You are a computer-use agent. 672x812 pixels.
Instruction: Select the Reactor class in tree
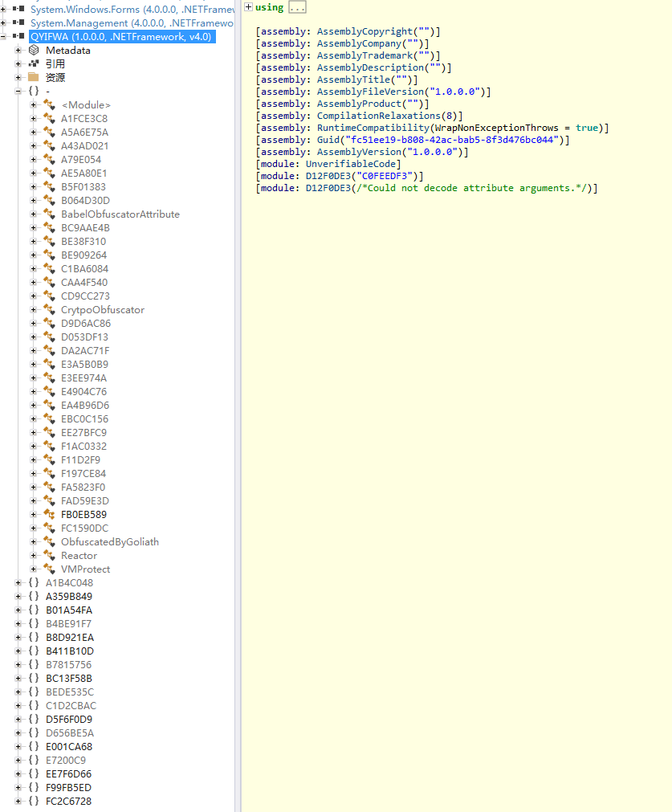[79, 556]
